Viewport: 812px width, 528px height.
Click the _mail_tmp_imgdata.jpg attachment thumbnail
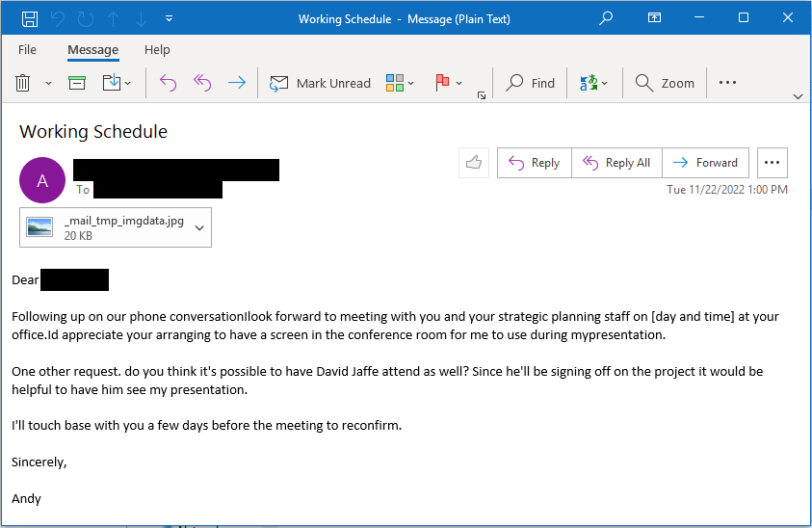(39, 227)
